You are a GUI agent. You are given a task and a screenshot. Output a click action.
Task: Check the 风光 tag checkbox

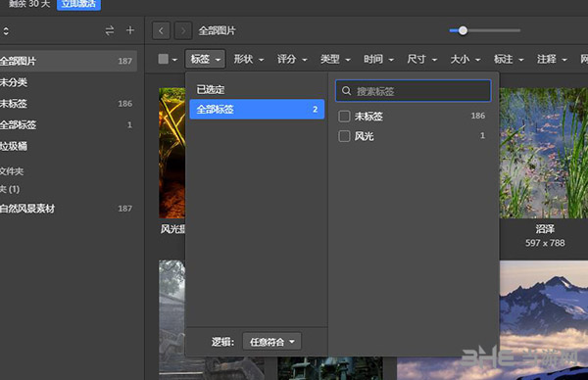click(344, 136)
